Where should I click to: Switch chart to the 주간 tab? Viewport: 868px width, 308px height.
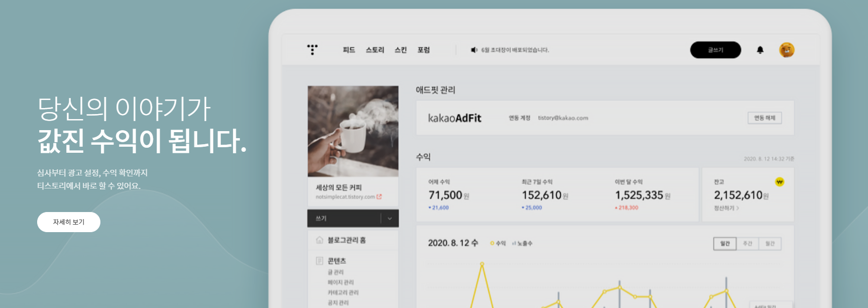click(748, 244)
